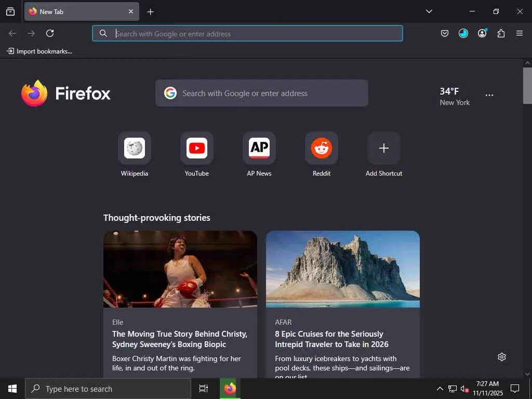Open a new tab with plus button
This screenshot has height=399, width=532.
[x=150, y=12]
